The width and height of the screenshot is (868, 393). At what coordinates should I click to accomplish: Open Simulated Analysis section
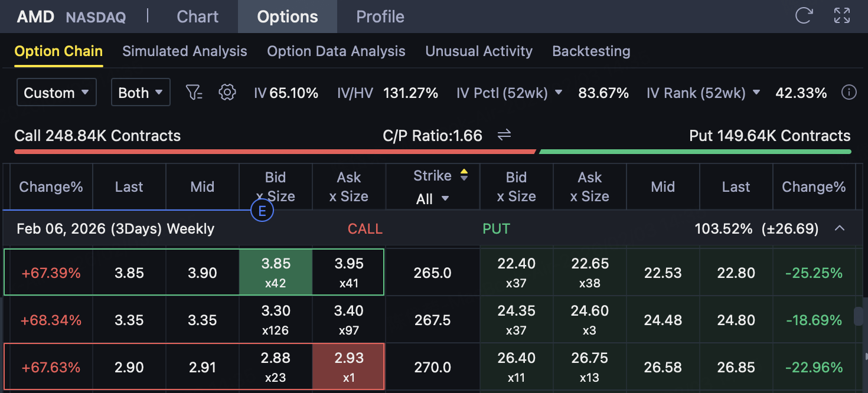coord(184,51)
